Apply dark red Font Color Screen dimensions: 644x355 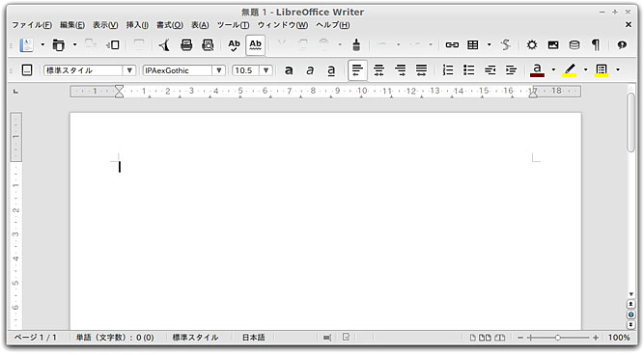[x=537, y=70]
